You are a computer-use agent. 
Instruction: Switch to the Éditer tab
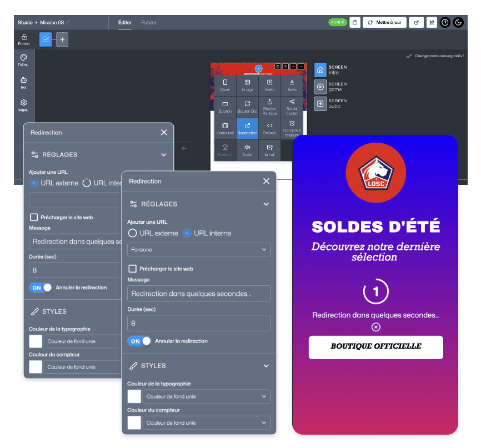[125, 22]
